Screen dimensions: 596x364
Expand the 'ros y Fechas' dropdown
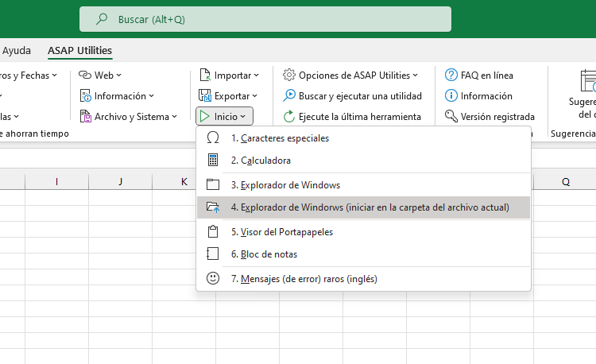[29, 76]
